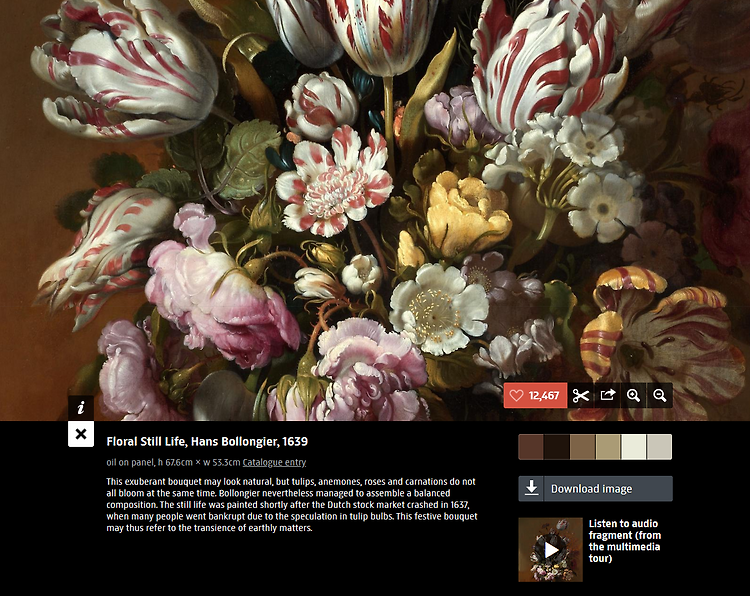750x596 pixels.
Task: Open 'Listen to audio fragment' link
Action: point(624,541)
